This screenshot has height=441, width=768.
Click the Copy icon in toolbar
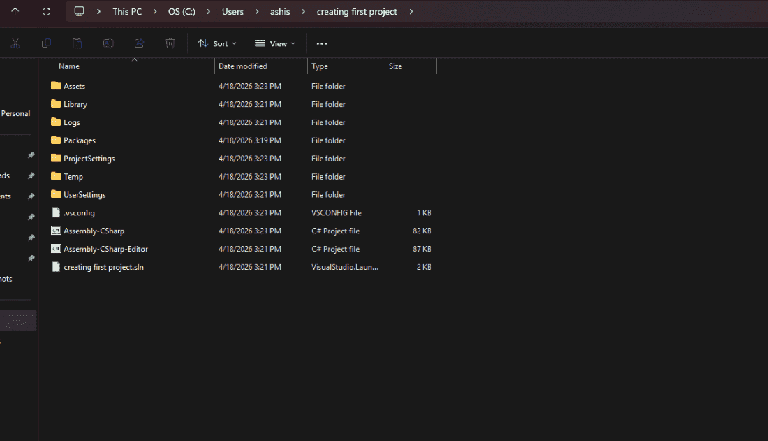pos(47,44)
